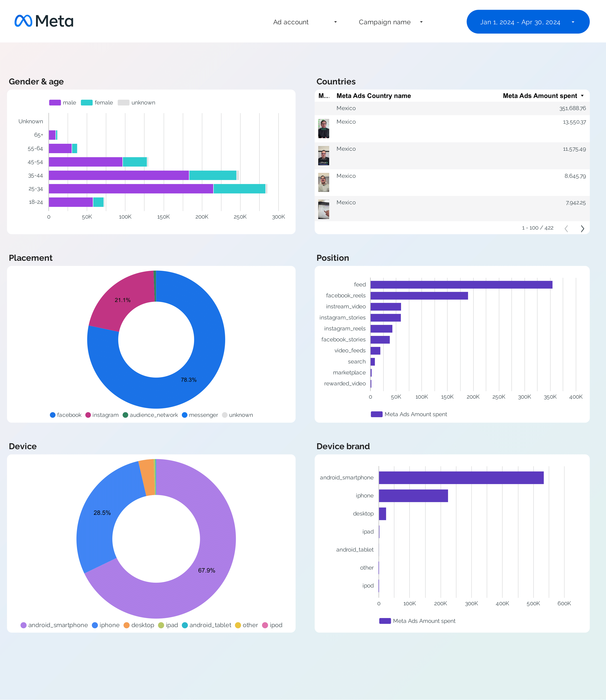Toggle female series in Gender & age legend

pyautogui.click(x=97, y=103)
